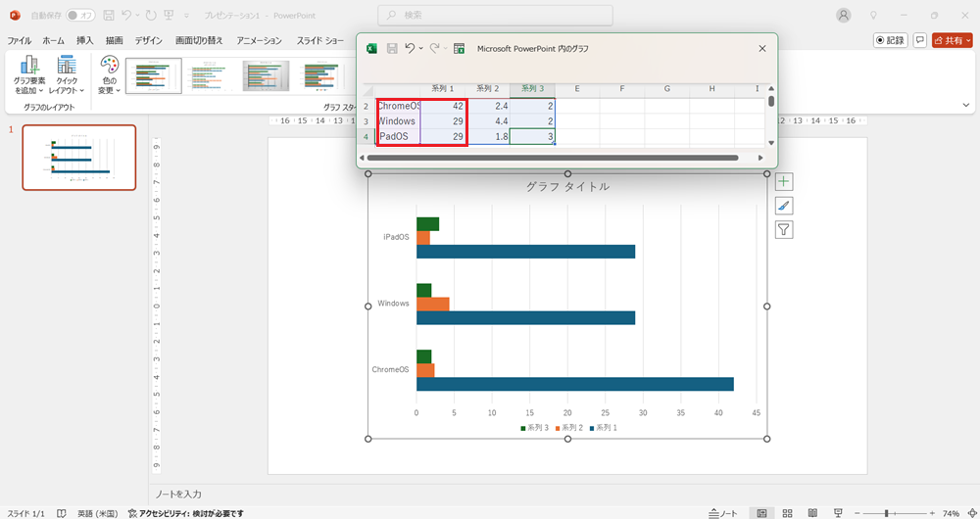The image size is (980, 519).
Task: Open クイック レイアウト dropdown
Action: [x=67, y=74]
